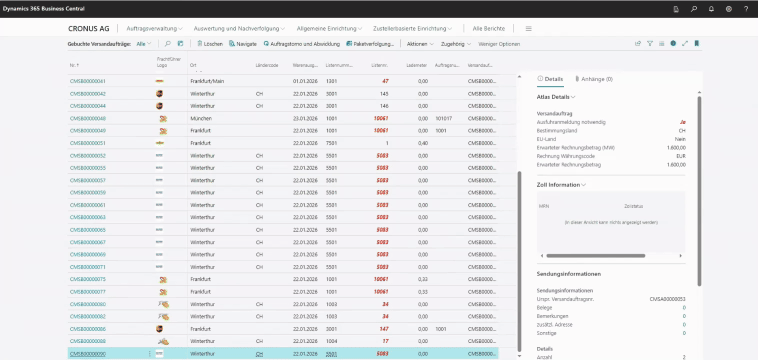Click the list search magnifier icon
Screen dimensions: 758x360
(168, 43)
